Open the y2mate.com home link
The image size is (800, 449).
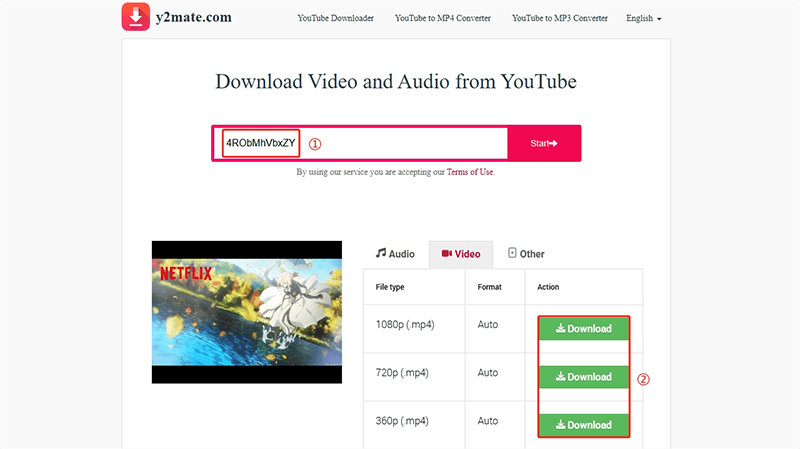pos(197,19)
